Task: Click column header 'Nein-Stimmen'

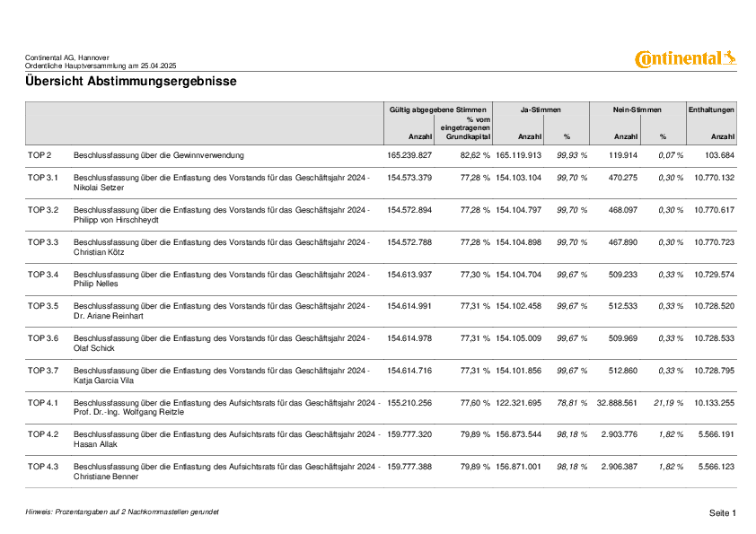Action: [637, 109]
